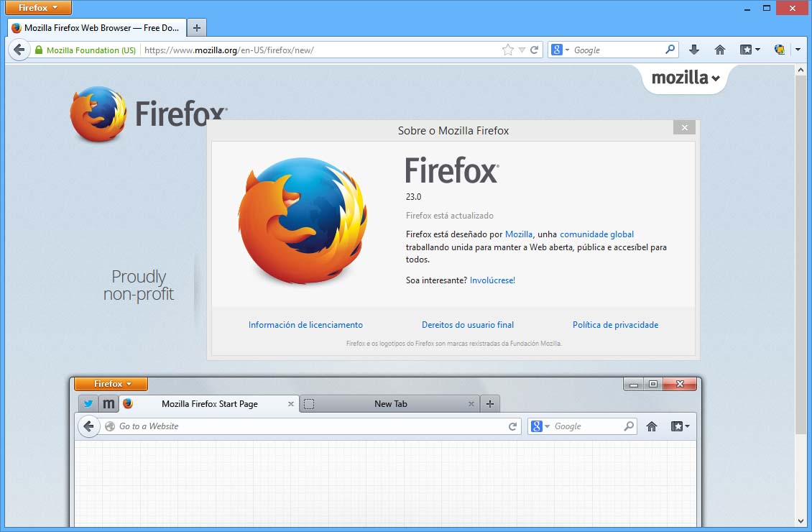Go to the Home page icon

(720, 50)
